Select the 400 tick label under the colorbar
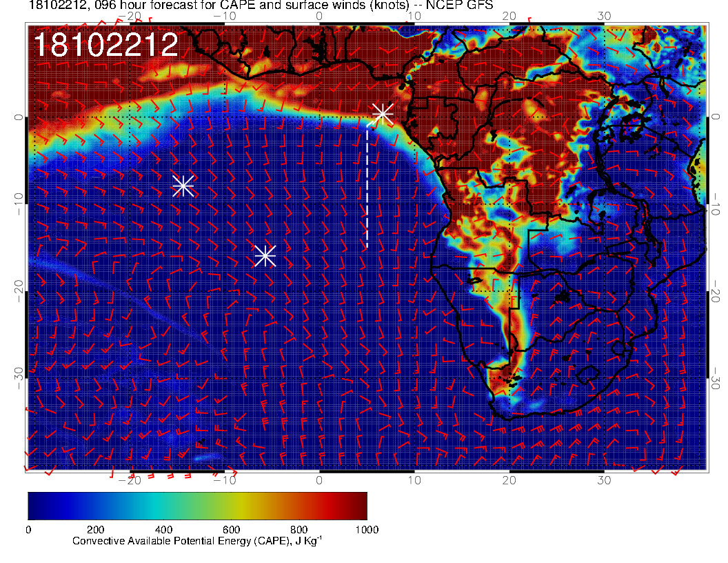 coord(163,529)
